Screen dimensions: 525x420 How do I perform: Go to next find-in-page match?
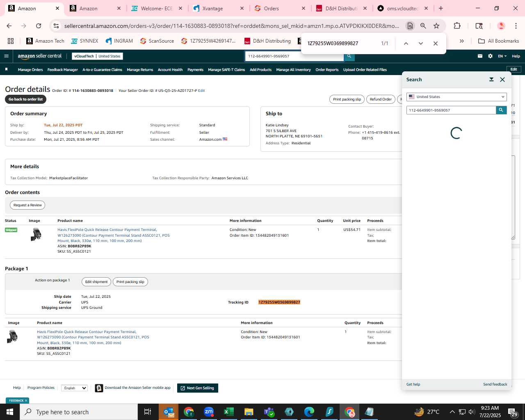pos(420,43)
